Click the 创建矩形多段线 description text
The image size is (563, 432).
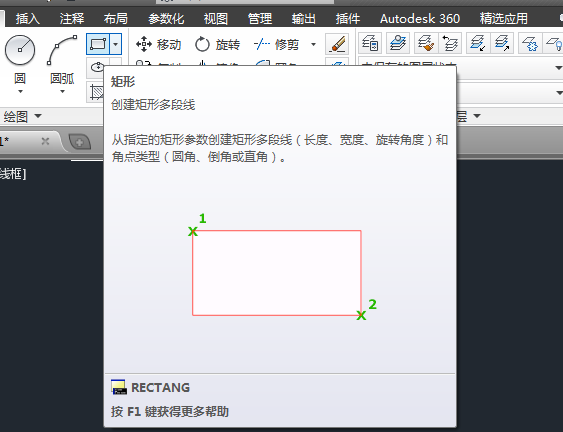click(153, 105)
